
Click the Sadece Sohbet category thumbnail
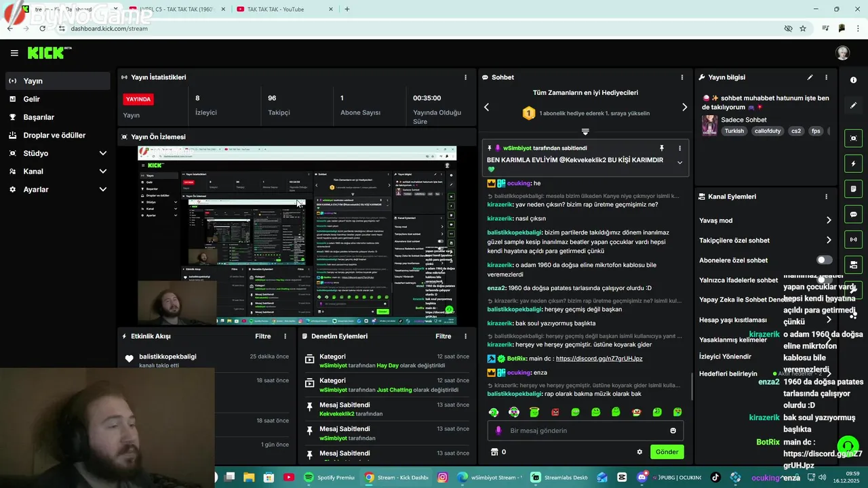point(709,125)
